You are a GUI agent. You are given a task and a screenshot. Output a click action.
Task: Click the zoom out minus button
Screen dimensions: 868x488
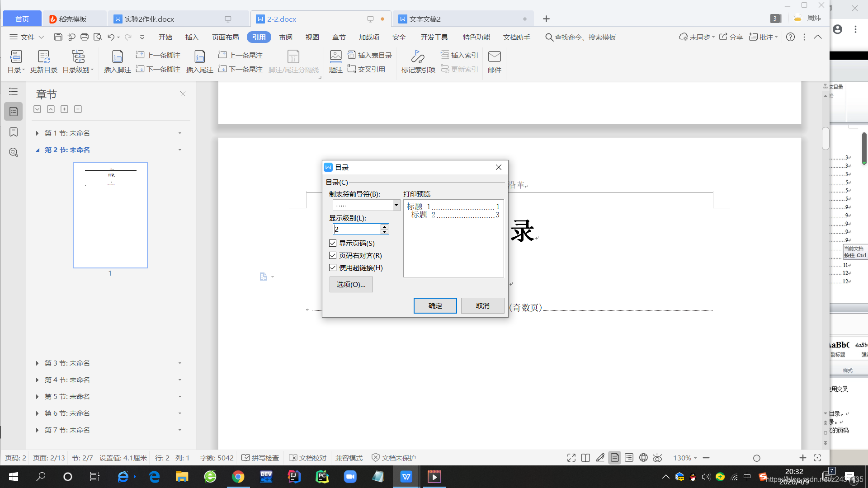[706, 458]
